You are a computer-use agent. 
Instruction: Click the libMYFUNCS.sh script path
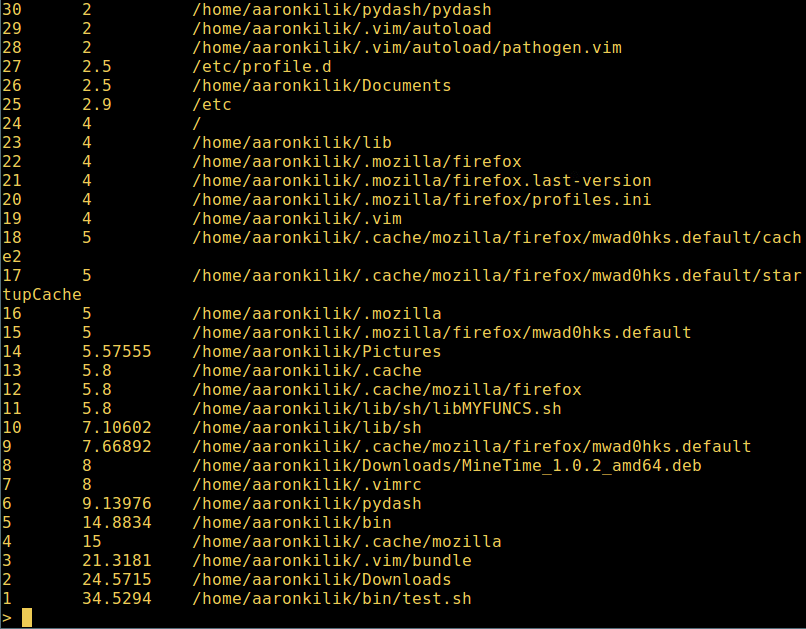click(376, 409)
